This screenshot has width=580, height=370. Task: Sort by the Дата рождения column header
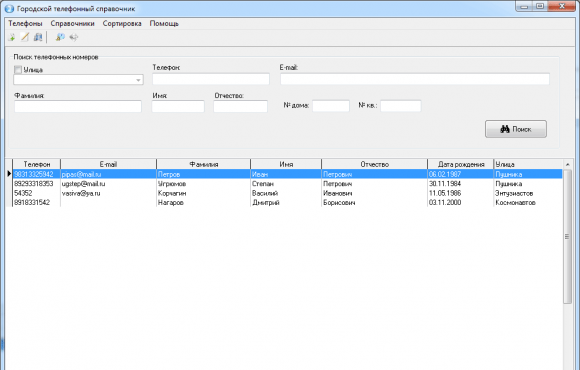tap(461, 164)
